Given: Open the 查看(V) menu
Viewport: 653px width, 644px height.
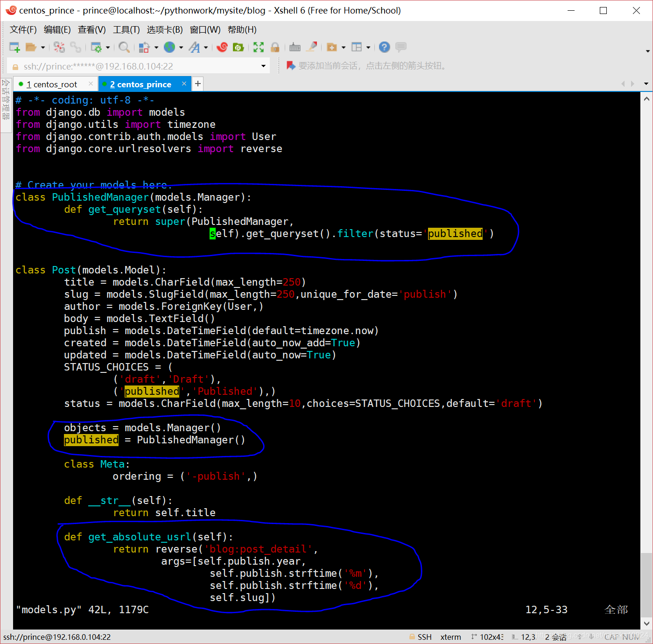Looking at the screenshot, I should tap(92, 30).
